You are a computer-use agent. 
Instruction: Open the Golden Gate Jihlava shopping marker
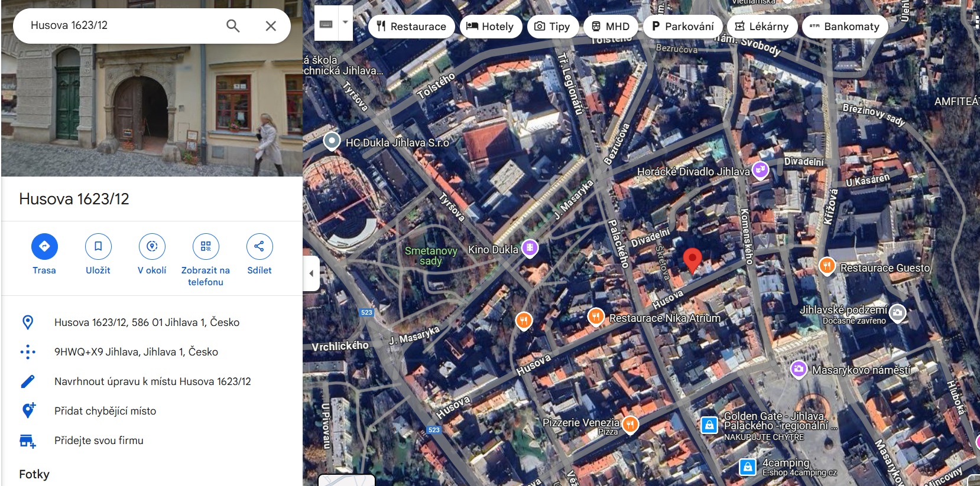tap(709, 425)
